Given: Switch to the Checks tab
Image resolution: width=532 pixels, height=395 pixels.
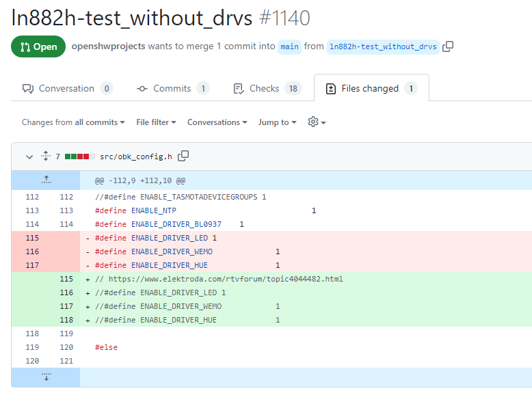Looking at the screenshot, I should (264, 88).
